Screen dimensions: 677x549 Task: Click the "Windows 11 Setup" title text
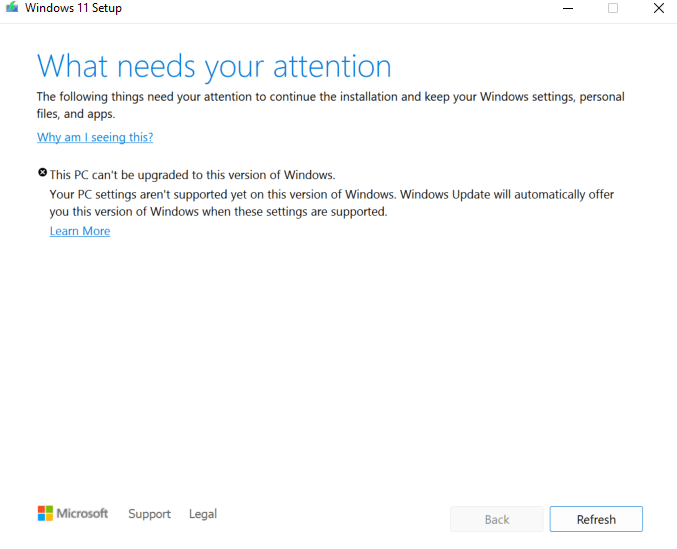click(x=73, y=8)
